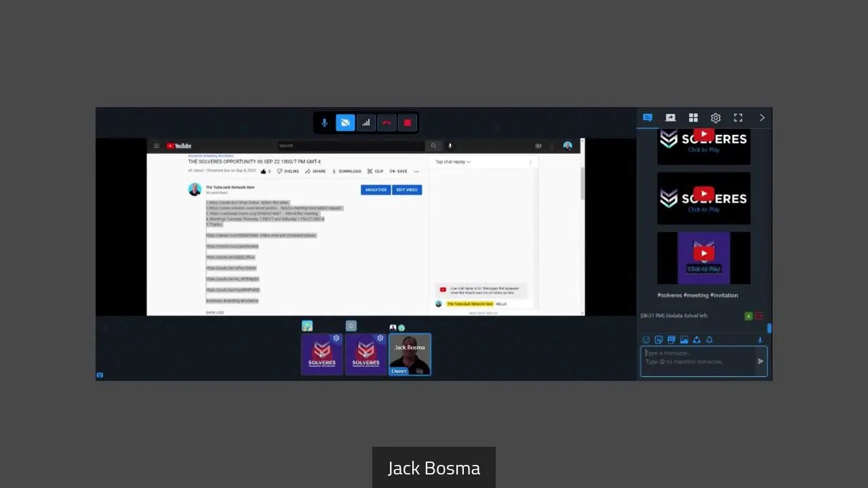The image size is (868, 488).
Task: Activate YouTube voice search microphone
Action: point(450,146)
